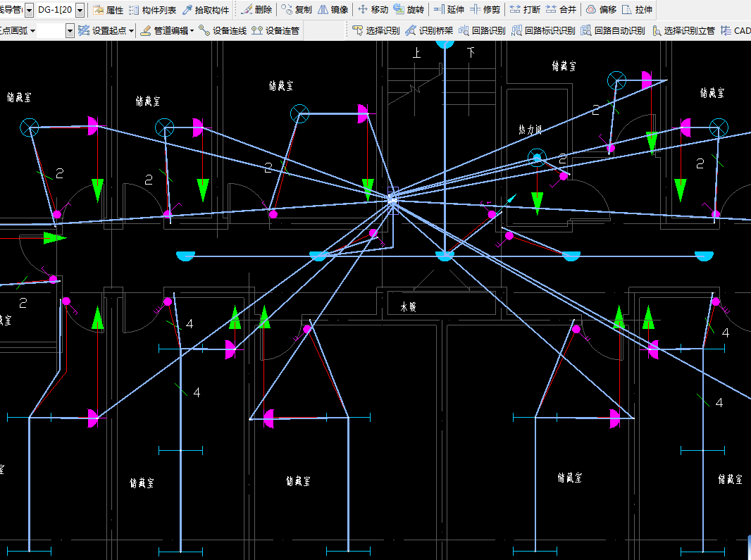The image size is (751, 560).
Task: Expand the 管道编辑 dropdown arrow
Action: 192,31
